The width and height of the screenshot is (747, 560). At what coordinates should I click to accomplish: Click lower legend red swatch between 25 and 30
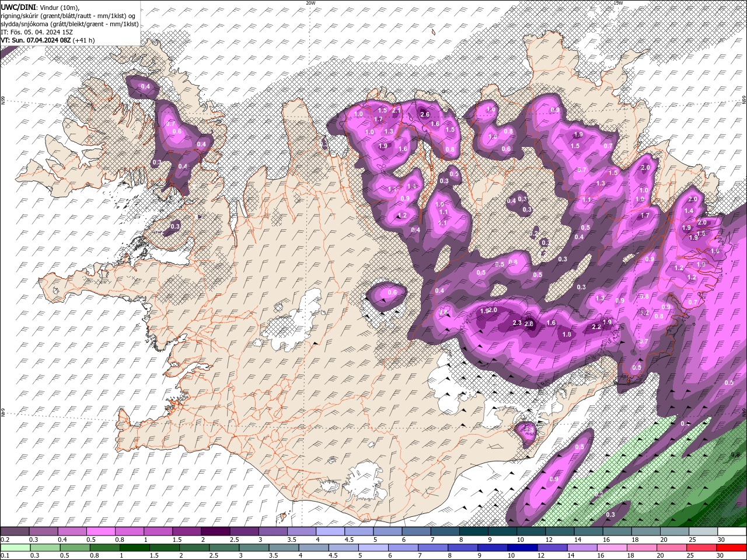click(x=701, y=548)
